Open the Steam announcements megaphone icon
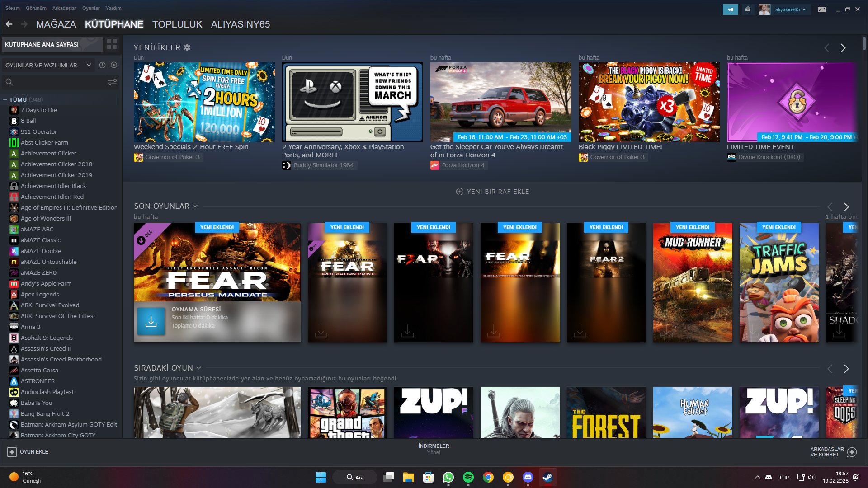868x488 pixels. (730, 9)
